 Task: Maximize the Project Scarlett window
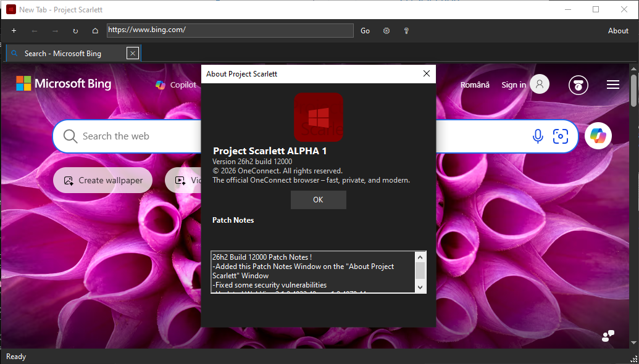(596, 9)
